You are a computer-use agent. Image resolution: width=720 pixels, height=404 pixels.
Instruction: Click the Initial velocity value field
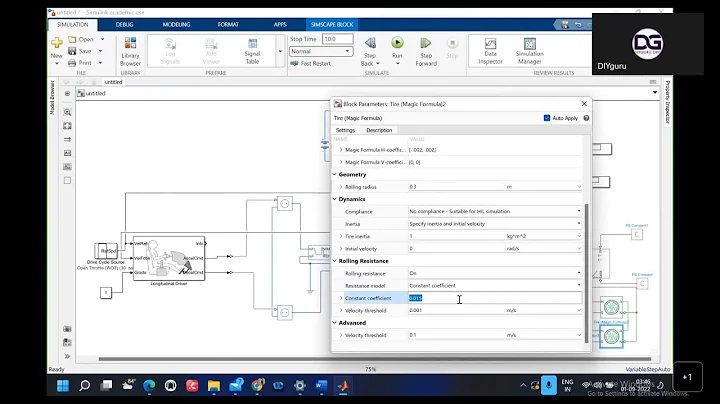point(456,248)
